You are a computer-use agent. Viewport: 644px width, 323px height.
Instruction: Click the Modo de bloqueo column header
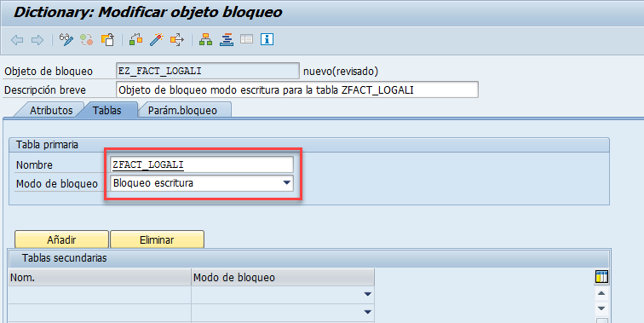283,277
